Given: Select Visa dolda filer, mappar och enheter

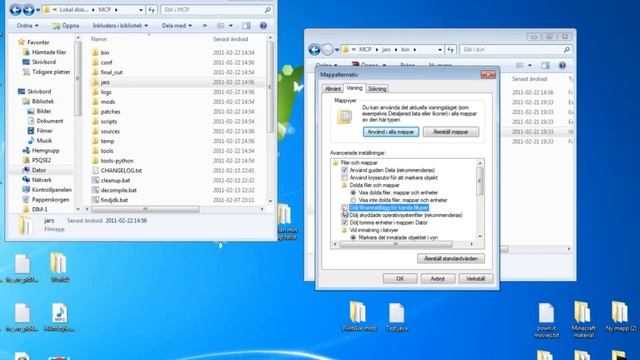Looking at the screenshot, I should click(x=353, y=193).
